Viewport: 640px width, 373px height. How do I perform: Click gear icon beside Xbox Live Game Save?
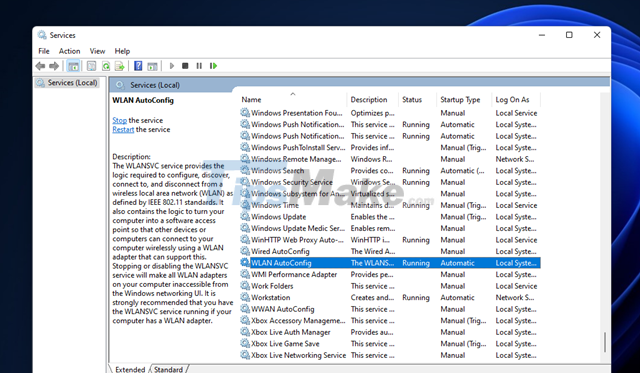coord(245,344)
